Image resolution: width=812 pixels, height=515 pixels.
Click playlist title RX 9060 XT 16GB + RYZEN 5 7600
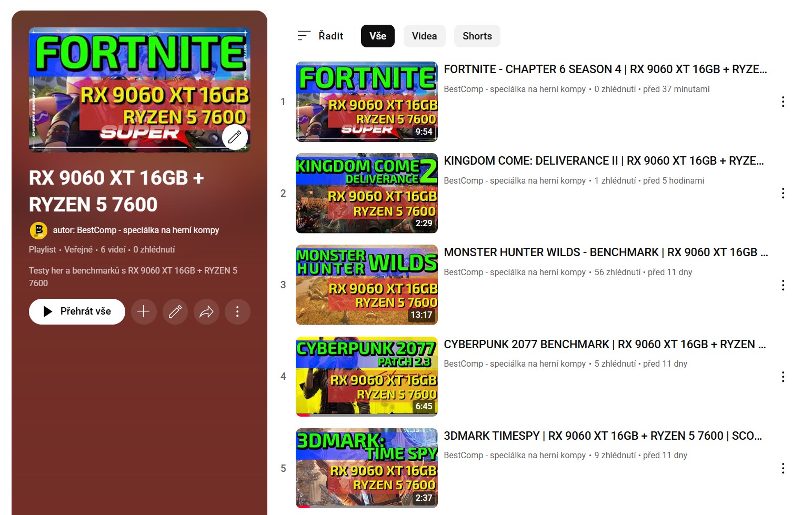click(x=116, y=191)
